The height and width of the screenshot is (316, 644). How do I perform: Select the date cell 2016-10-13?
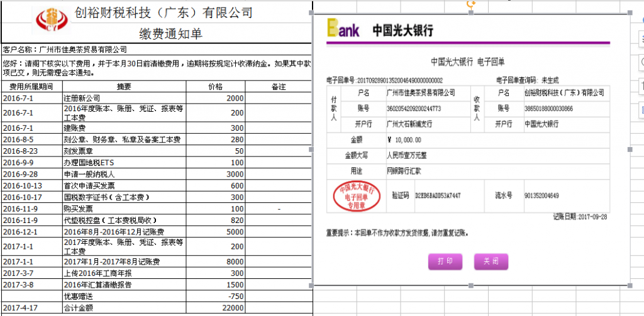pos(31,185)
